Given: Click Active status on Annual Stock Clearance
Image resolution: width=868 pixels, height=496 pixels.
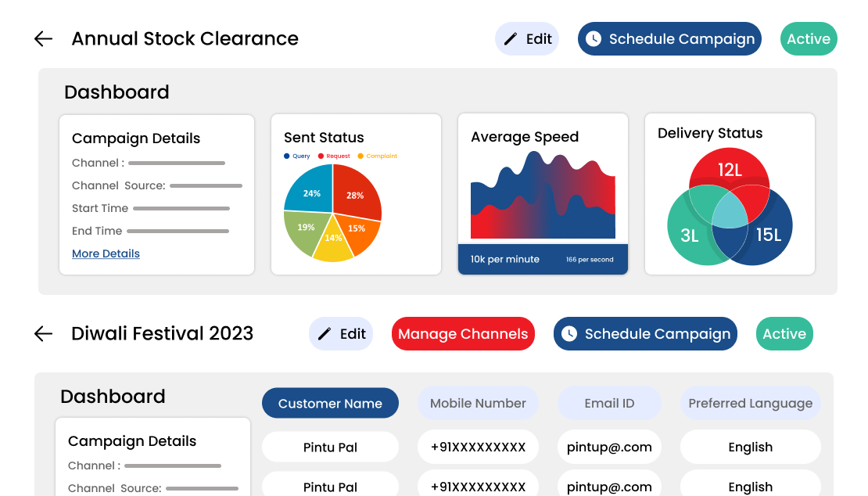Looking at the screenshot, I should [809, 39].
